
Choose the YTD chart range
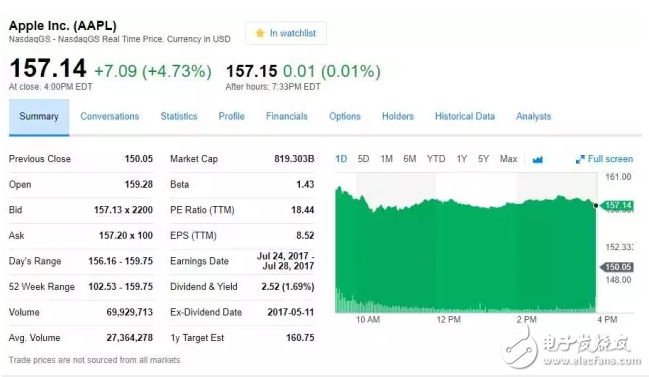(x=436, y=159)
